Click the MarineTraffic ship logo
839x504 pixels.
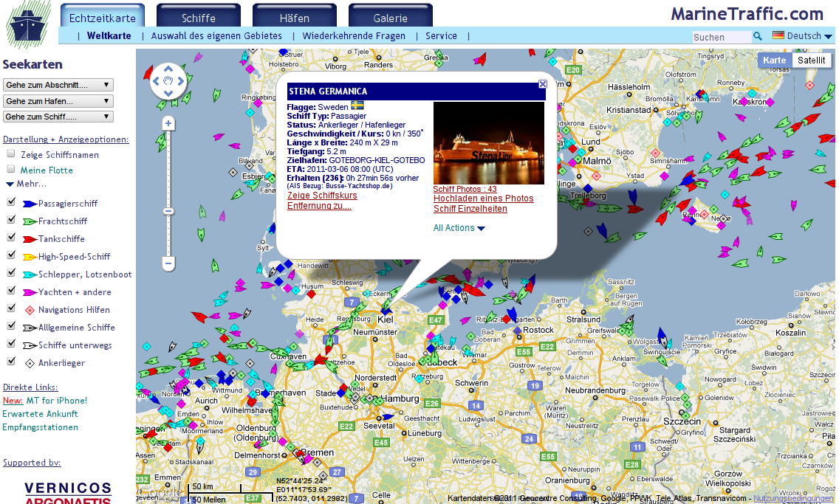28,24
